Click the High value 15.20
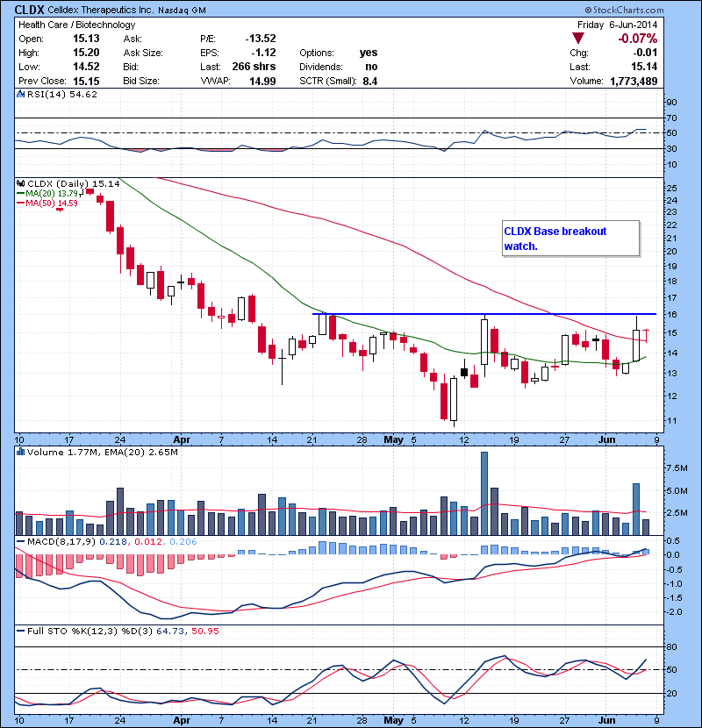Image resolution: width=702 pixels, height=728 pixels. [x=86, y=53]
